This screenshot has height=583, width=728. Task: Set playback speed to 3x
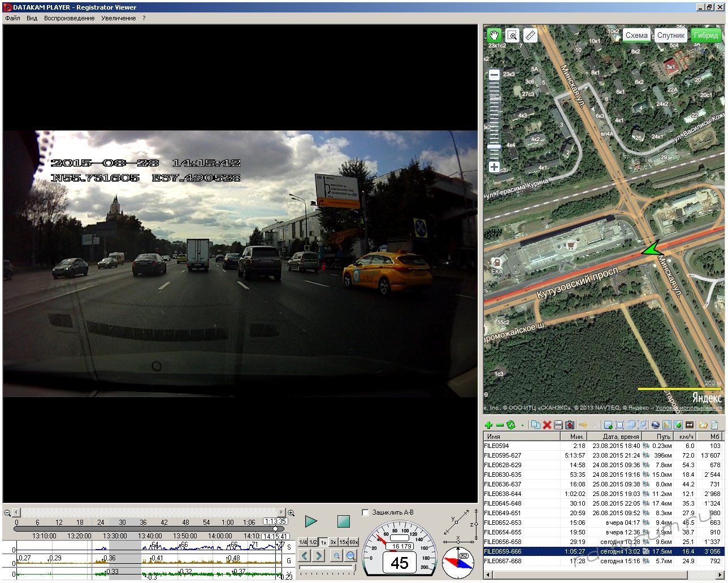point(333,542)
